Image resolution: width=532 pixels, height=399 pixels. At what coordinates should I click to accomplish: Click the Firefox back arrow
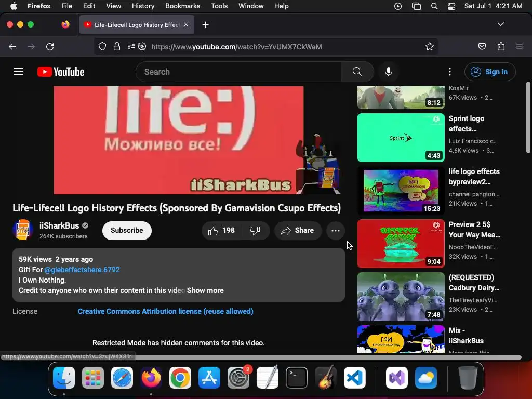point(12,46)
